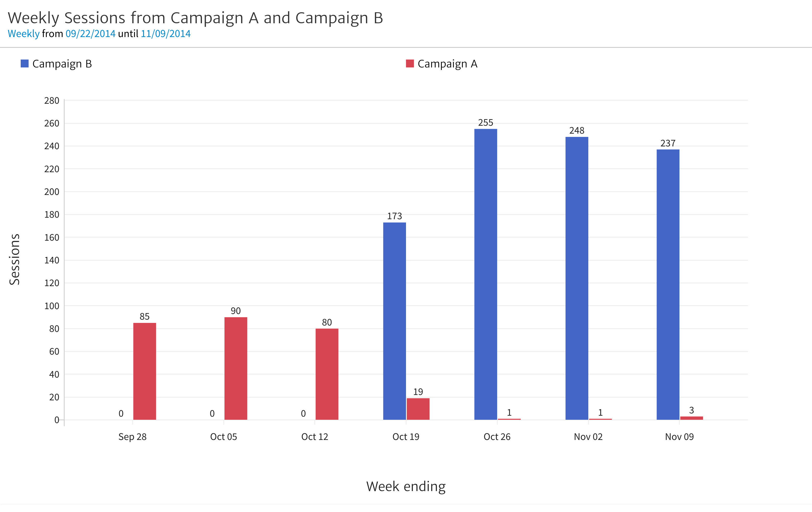
Task: Click the blue Nov 02 bar valued 248
Action: (x=577, y=278)
